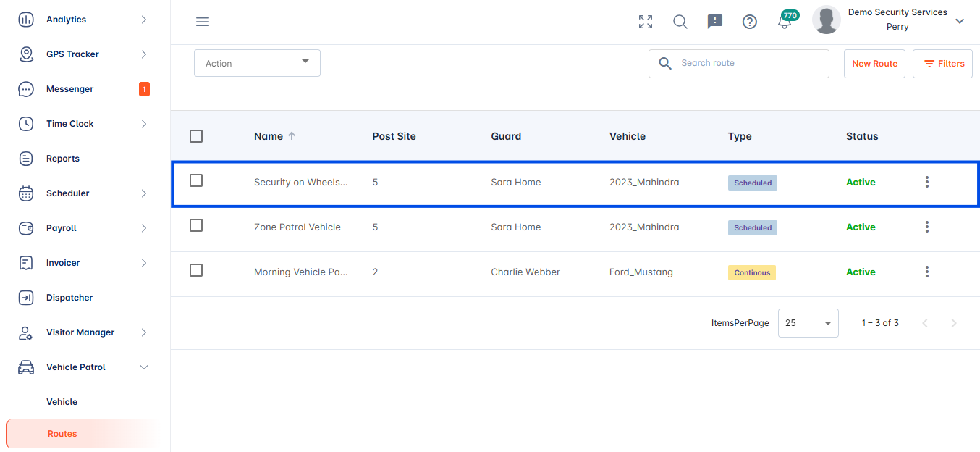Click the Dispatcher arrow icon
Image resolution: width=980 pixels, height=452 pixels.
[26, 298]
